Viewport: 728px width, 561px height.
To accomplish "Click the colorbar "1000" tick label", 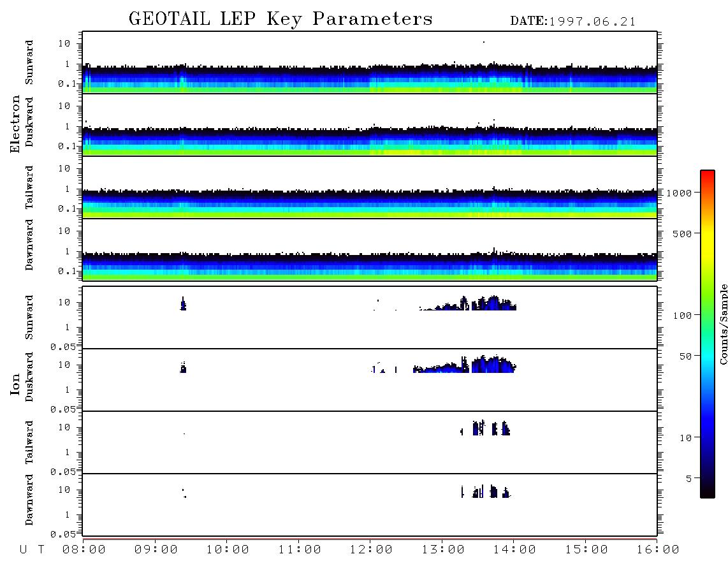I will tap(679, 193).
